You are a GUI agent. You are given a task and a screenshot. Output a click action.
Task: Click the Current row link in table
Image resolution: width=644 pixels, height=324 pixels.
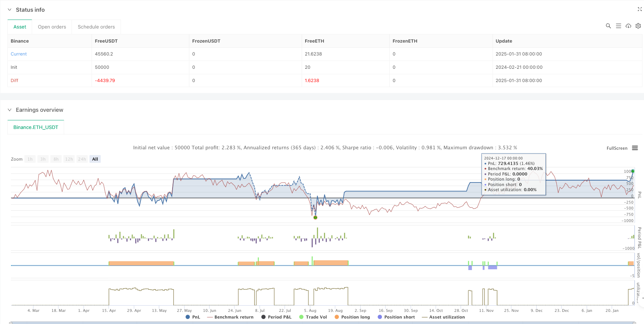click(19, 54)
